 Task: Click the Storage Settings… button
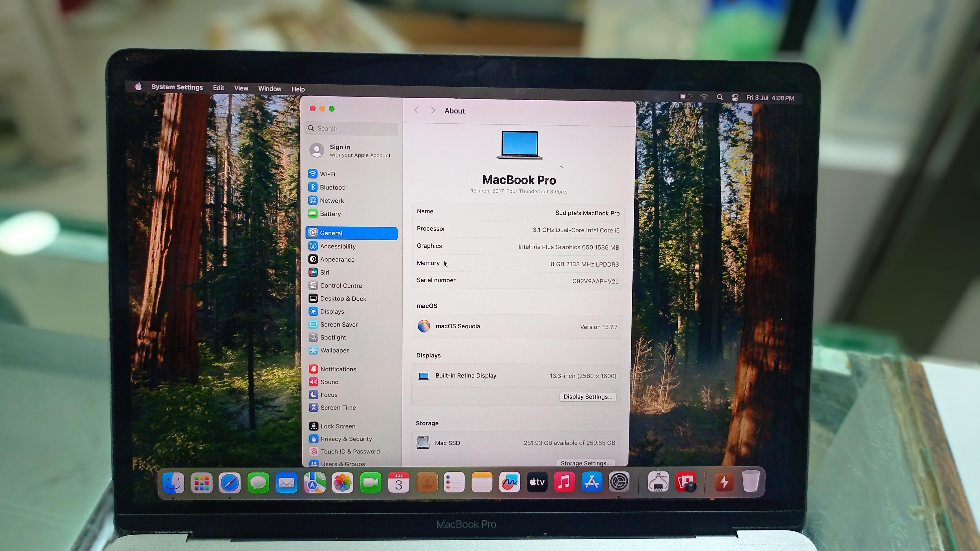point(586,463)
